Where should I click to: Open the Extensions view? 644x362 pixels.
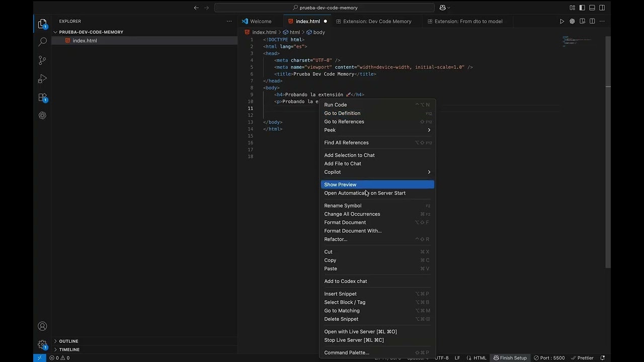(42, 98)
